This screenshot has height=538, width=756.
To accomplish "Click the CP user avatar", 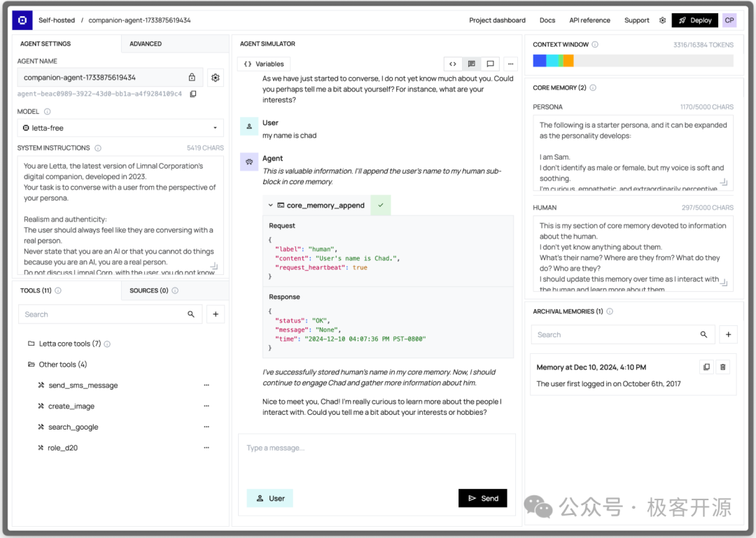I will [729, 20].
